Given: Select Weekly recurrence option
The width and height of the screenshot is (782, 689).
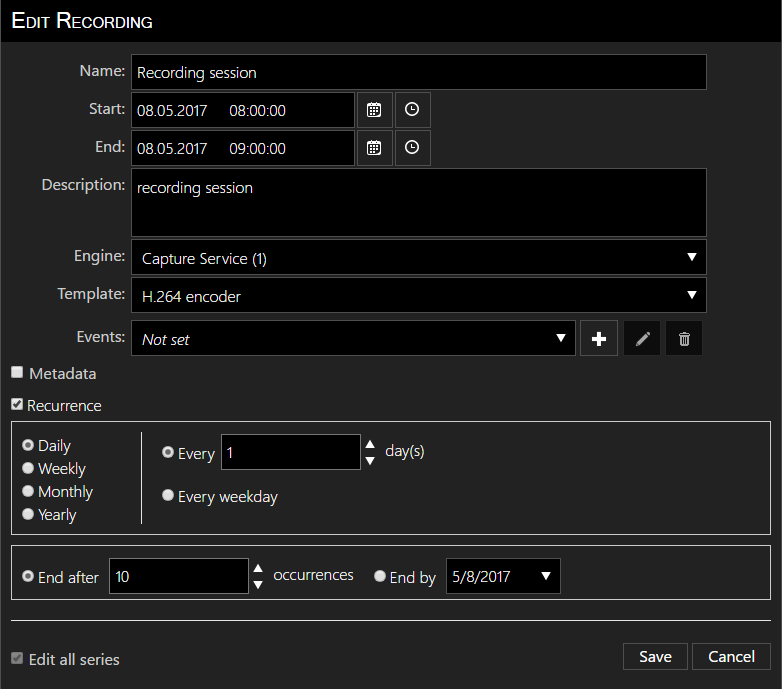Looking at the screenshot, I should pyautogui.click(x=28, y=468).
